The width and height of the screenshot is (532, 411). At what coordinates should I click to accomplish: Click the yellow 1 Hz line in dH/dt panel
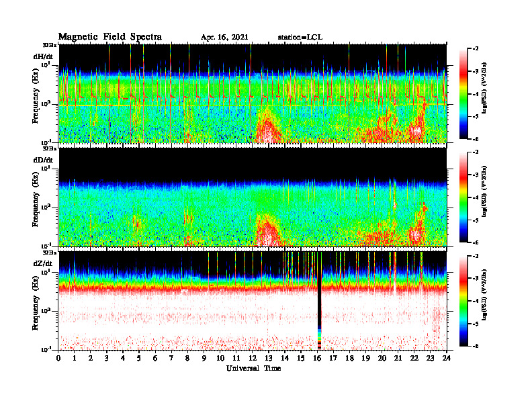click(253, 105)
